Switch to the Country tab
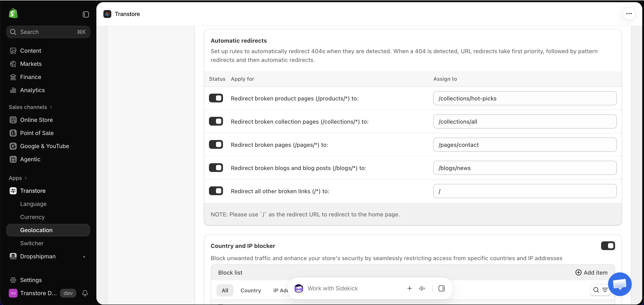Screen dimensions: 644x305 click(x=251, y=291)
